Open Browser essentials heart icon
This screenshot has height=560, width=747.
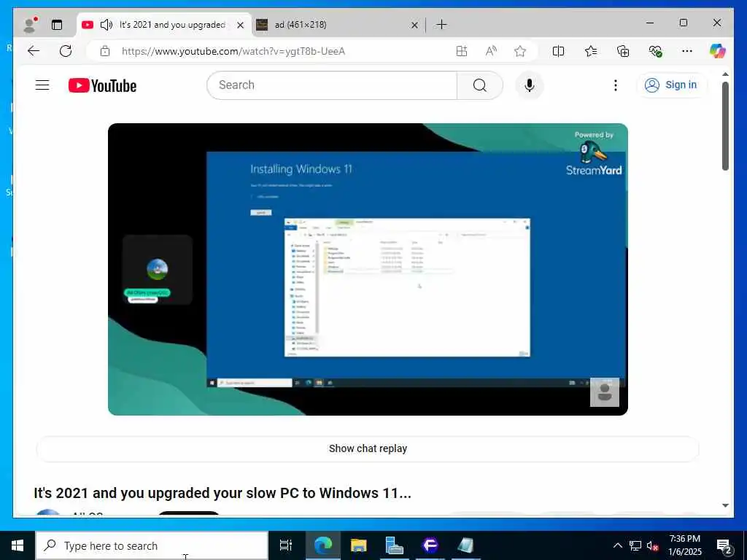click(656, 51)
